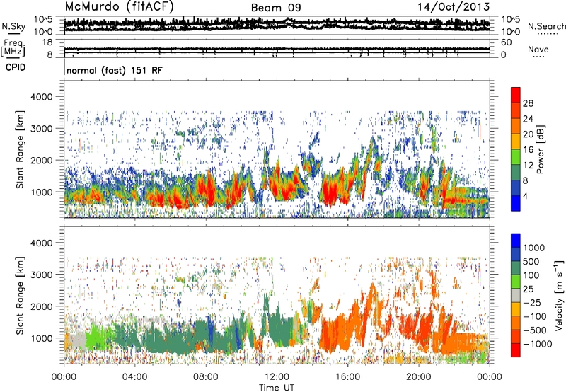Click the Slant Range label of velocity panel
This screenshot has height=392, width=566.
(x=20, y=295)
